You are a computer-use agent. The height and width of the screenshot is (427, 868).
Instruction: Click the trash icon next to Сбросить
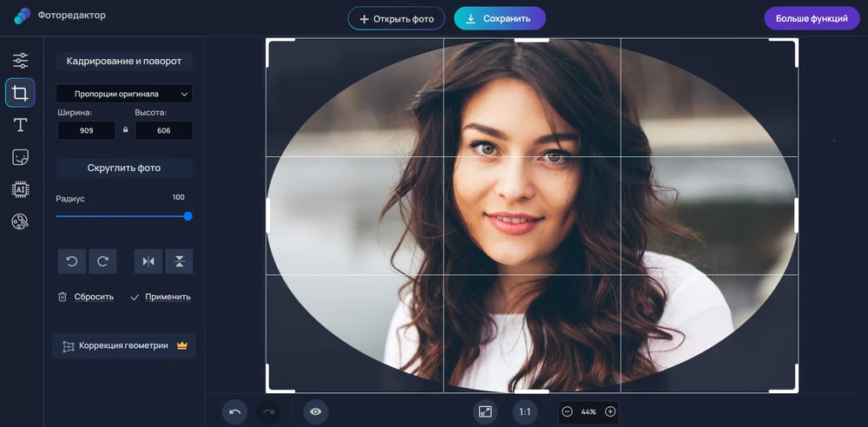point(62,297)
